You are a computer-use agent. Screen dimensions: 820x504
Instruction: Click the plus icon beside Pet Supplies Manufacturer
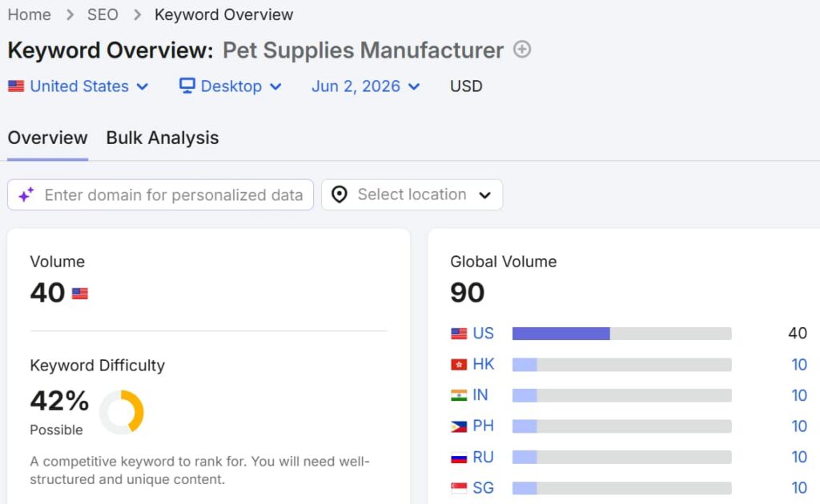coord(522,50)
